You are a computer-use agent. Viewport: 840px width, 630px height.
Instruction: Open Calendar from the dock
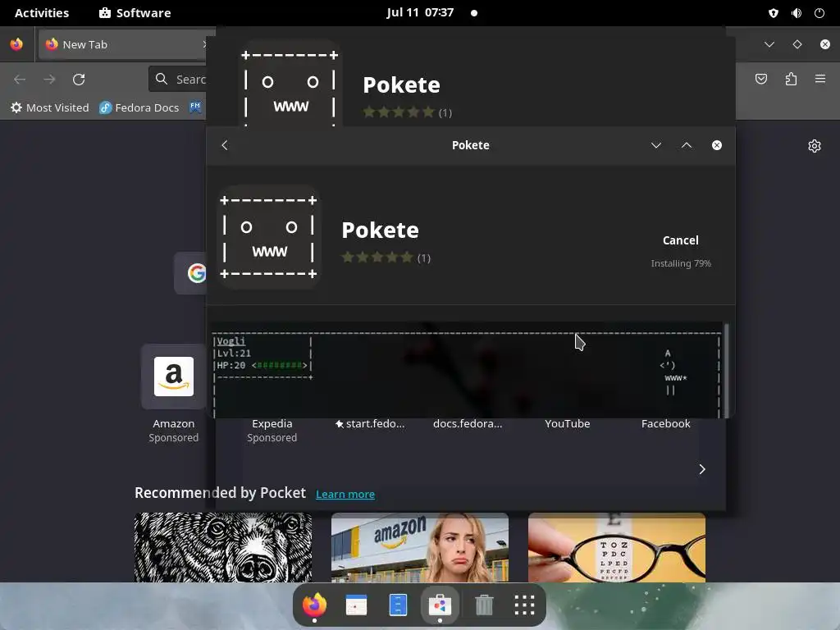pos(356,605)
